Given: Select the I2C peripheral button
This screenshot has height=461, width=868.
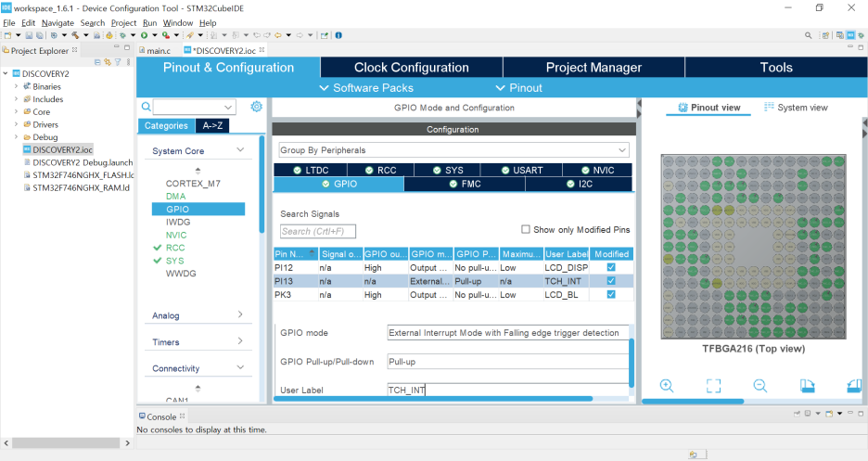Looking at the screenshot, I should pyautogui.click(x=579, y=184).
